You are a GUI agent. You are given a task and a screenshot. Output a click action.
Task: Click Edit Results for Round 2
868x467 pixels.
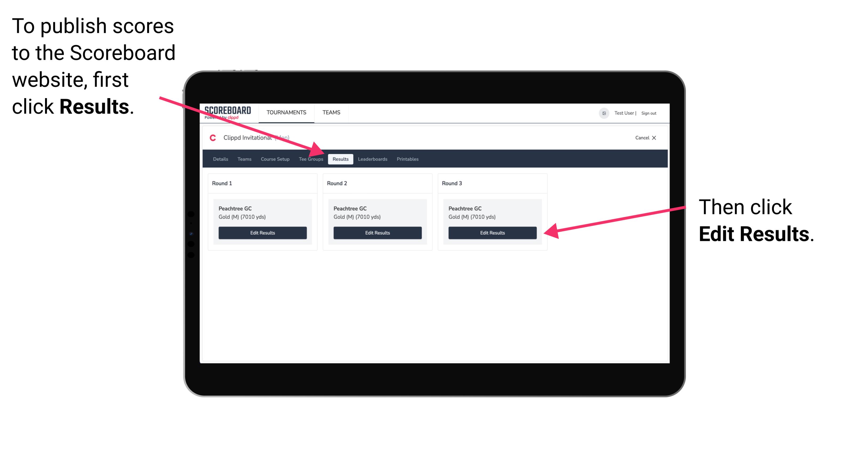(x=377, y=232)
